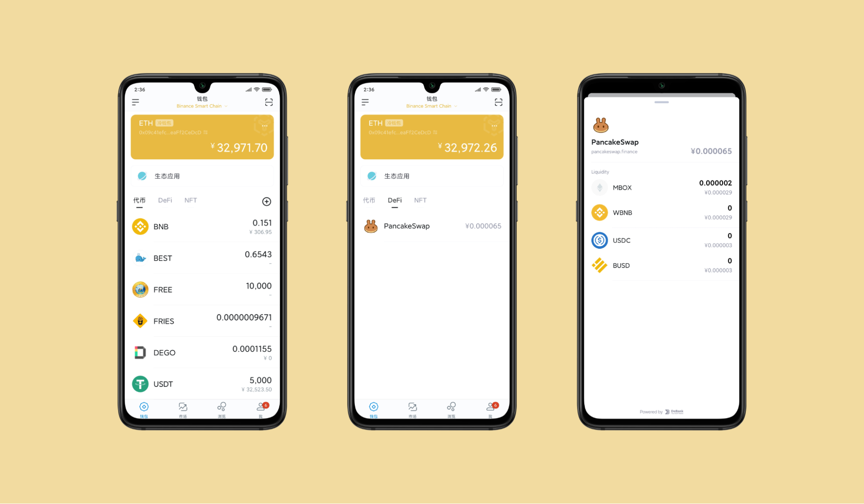Viewport: 864px width, 504px height.
Task: Click the USDT token icon
Action: click(x=140, y=382)
